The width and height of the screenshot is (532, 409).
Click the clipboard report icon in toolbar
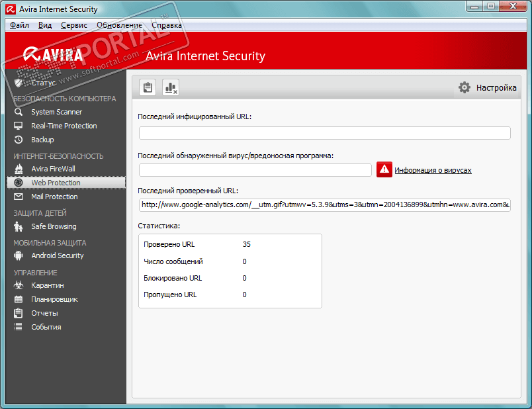148,87
